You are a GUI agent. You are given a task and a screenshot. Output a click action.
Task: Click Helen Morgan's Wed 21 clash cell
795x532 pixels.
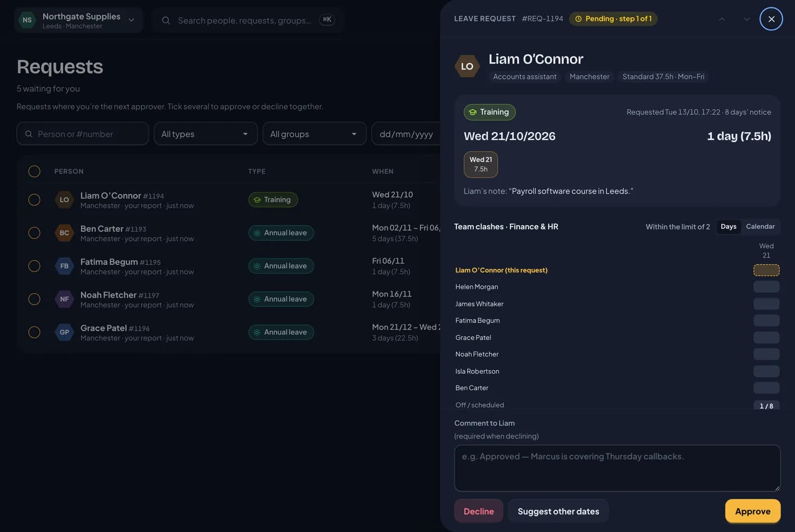pyautogui.click(x=766, y=287)
